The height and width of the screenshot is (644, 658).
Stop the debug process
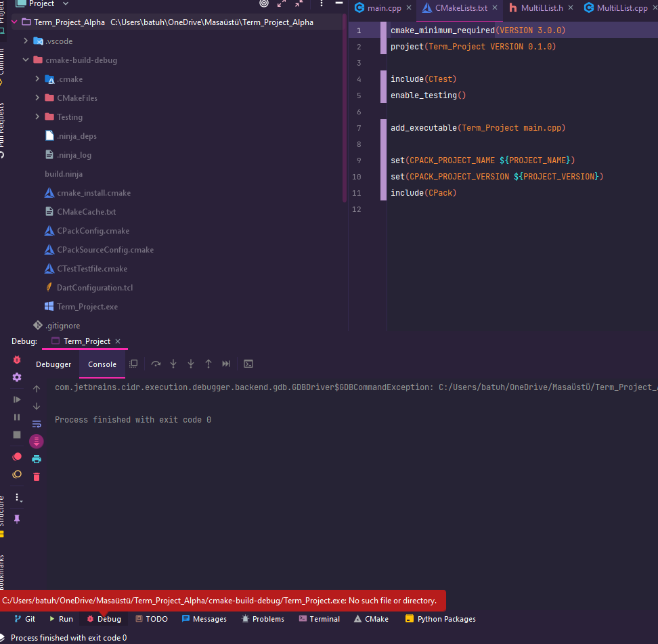click(17, 435)
